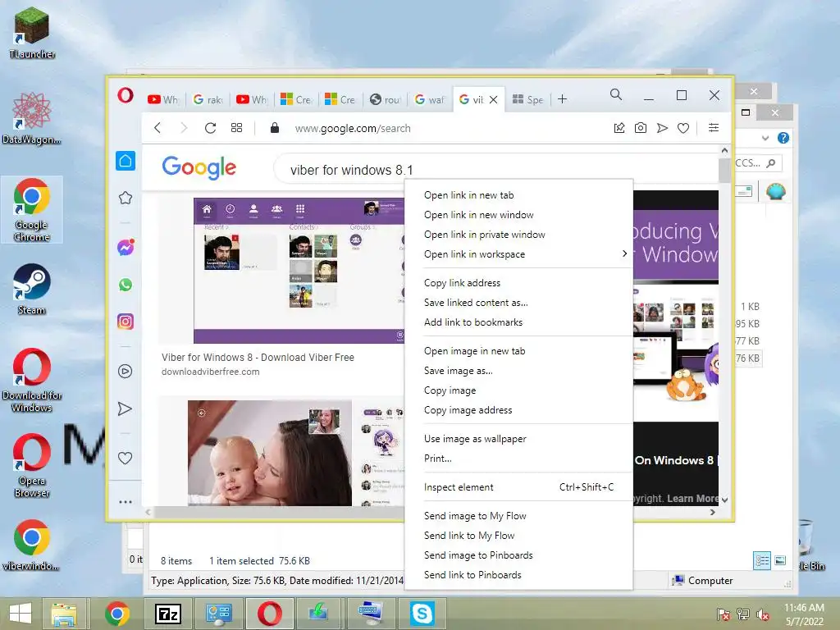Click the muted volume tray icon
Screen dimensions: 840x630
point(763,614)
